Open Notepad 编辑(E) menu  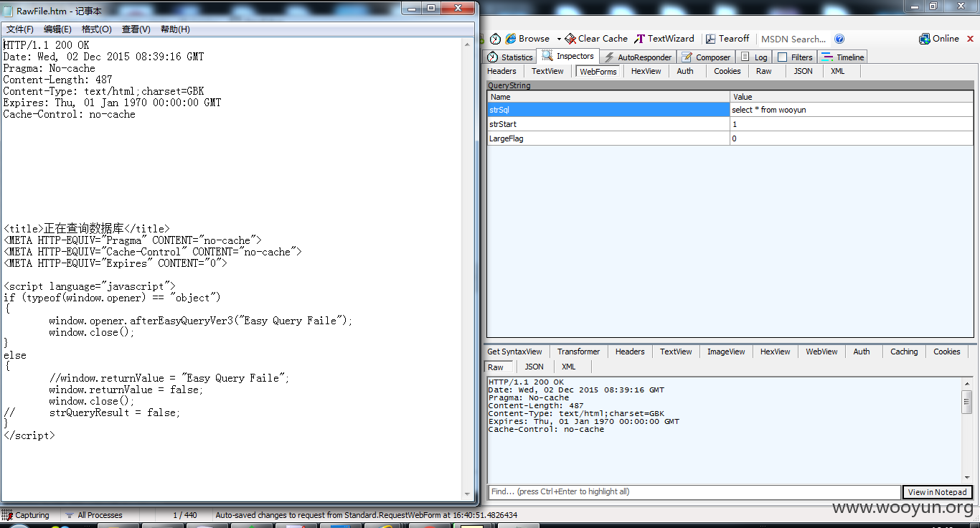click(x=57, y=29)
